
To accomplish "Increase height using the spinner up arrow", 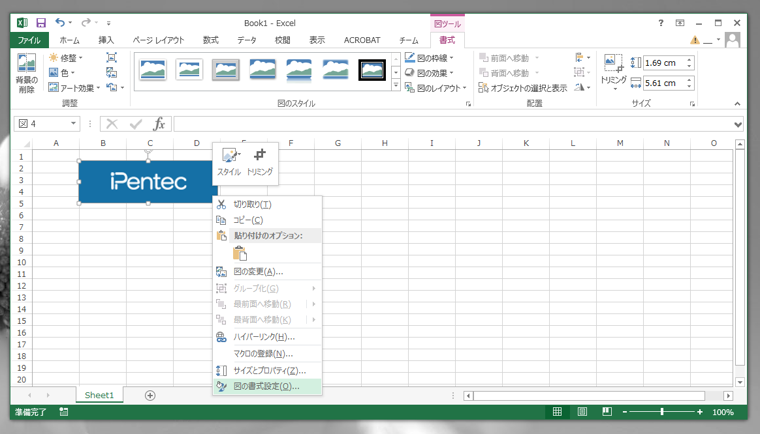I will (689, 60).
